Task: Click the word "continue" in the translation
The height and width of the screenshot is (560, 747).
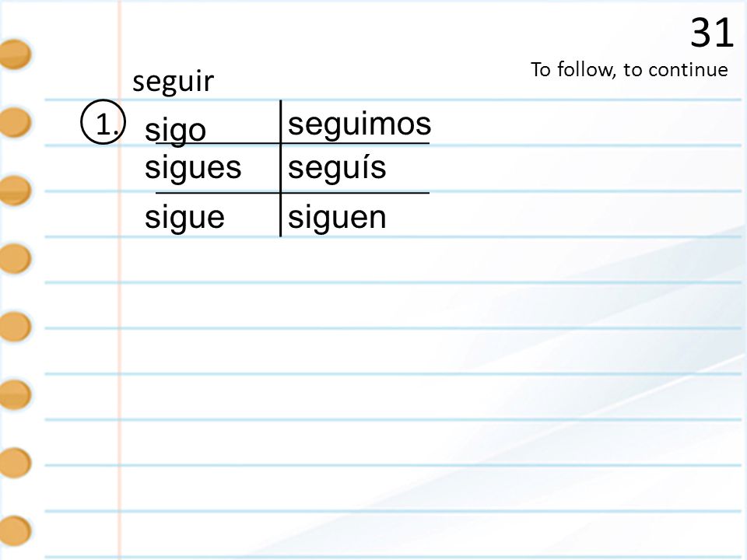Action: coord(688,70)
